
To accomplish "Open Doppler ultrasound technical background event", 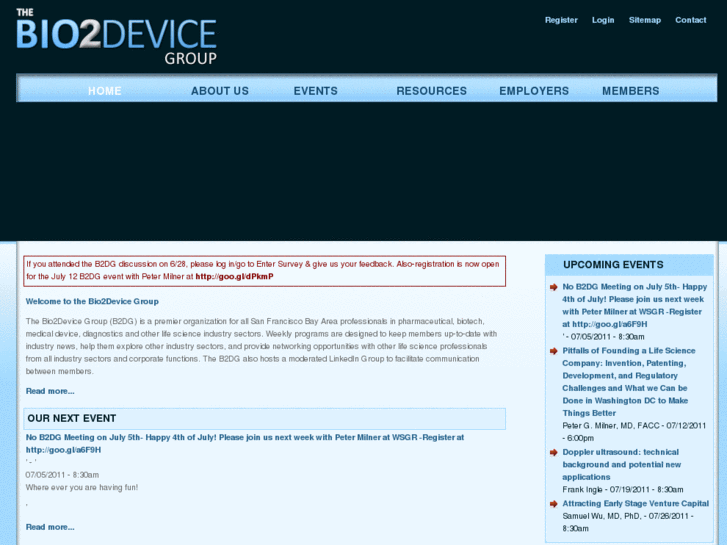I will pos(621,464).
